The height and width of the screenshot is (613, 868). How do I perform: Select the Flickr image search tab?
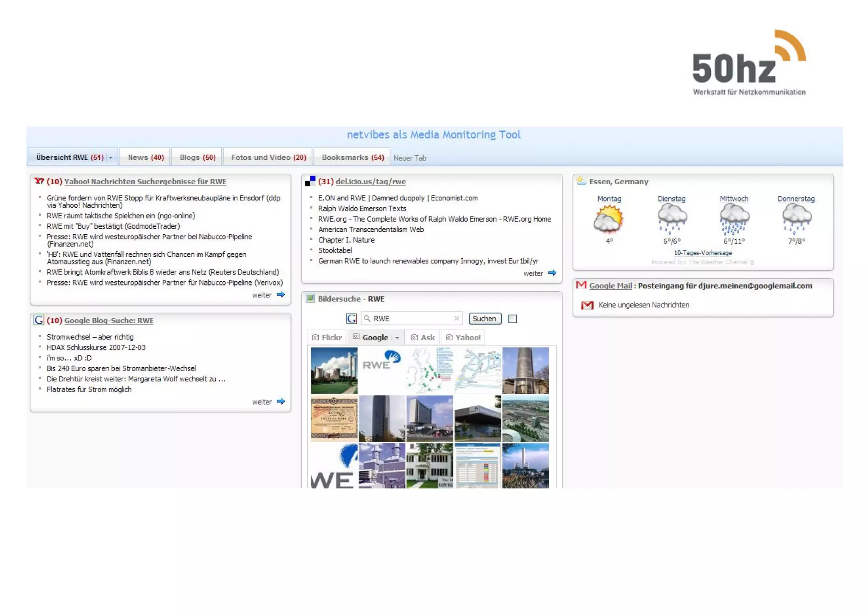[327, 338]
